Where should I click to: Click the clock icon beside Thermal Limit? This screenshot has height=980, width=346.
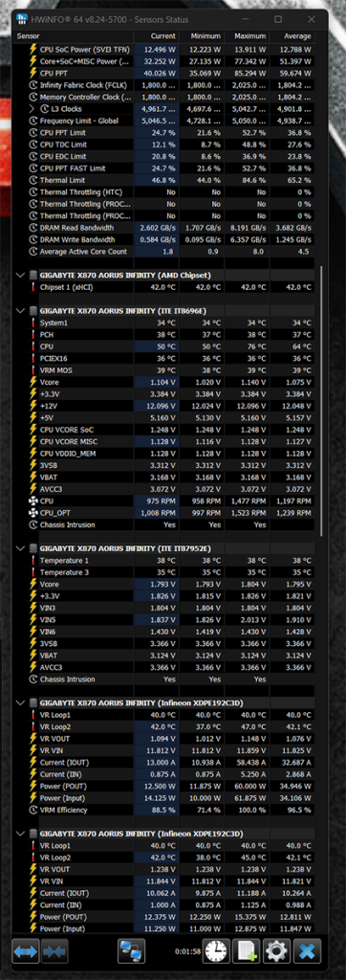33,180
